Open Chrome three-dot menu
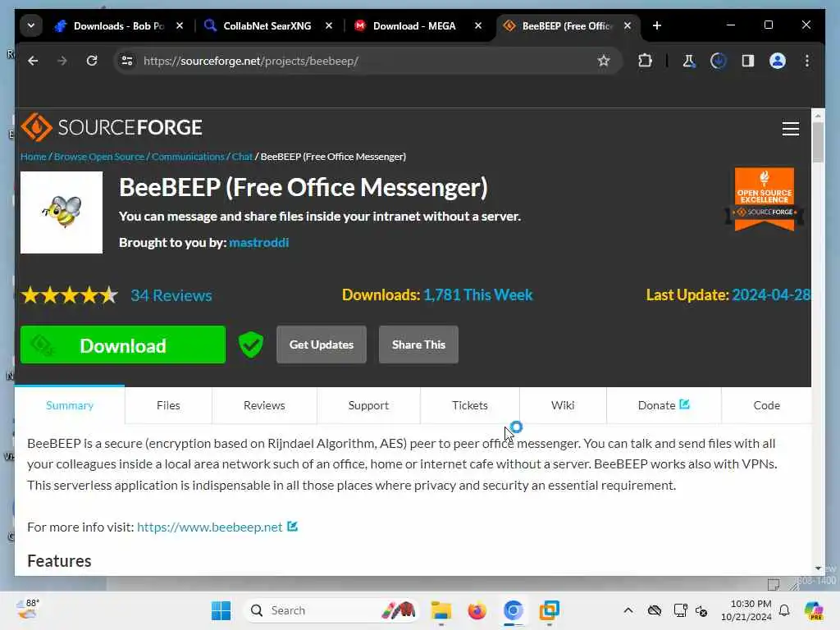 pyautogui.click(x=807, y=61)
